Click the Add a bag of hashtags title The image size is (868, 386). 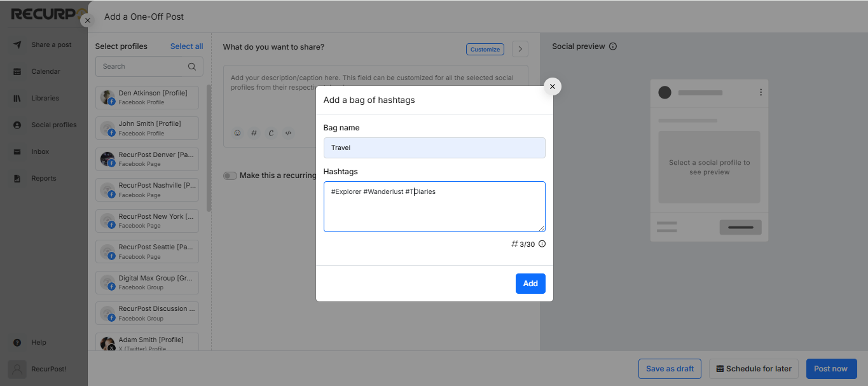tap(369, 100)
